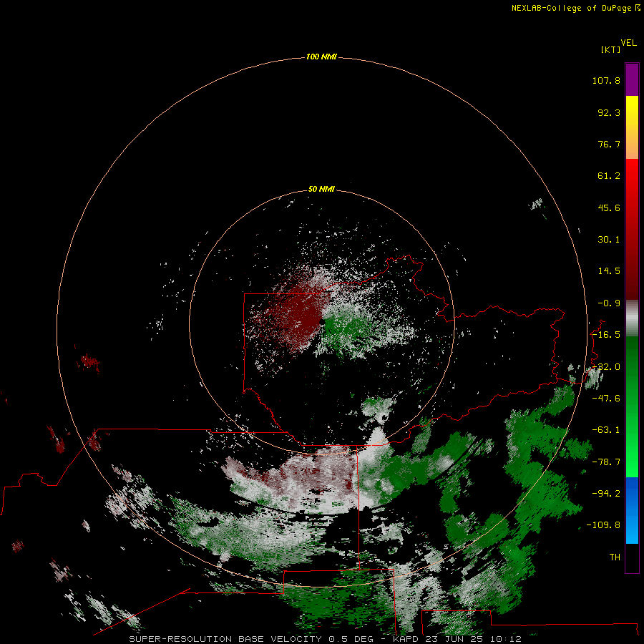
Task: Click the purple segment of the velocity color bar
Action: tap(632, 79)
